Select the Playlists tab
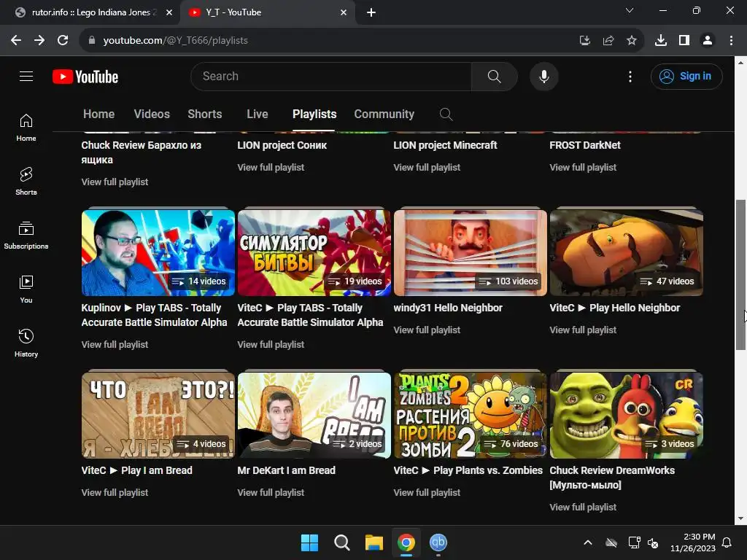Screen dimensions: 747x560 (x=314, y=114)
